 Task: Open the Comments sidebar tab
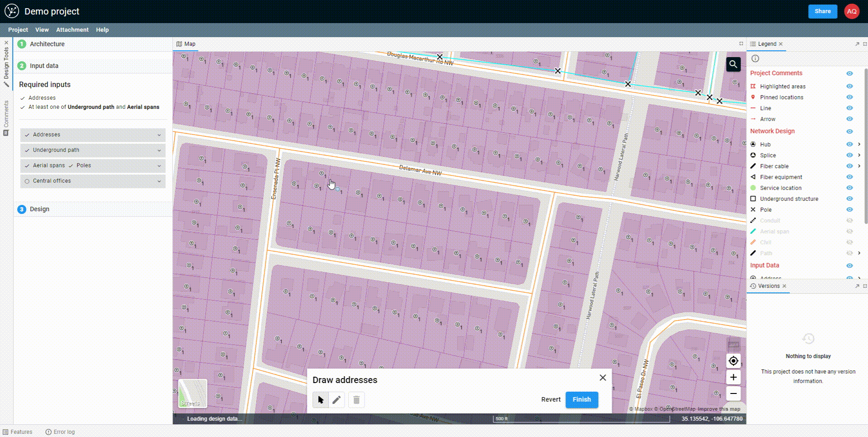point(6,117)
